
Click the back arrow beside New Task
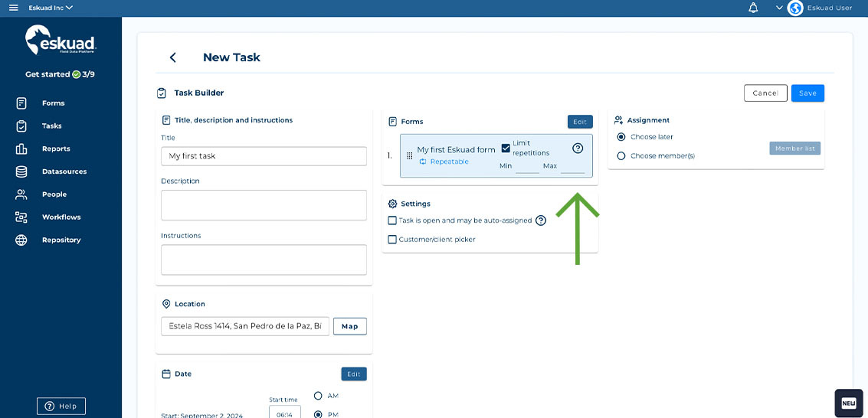click(x=173, y=57)
